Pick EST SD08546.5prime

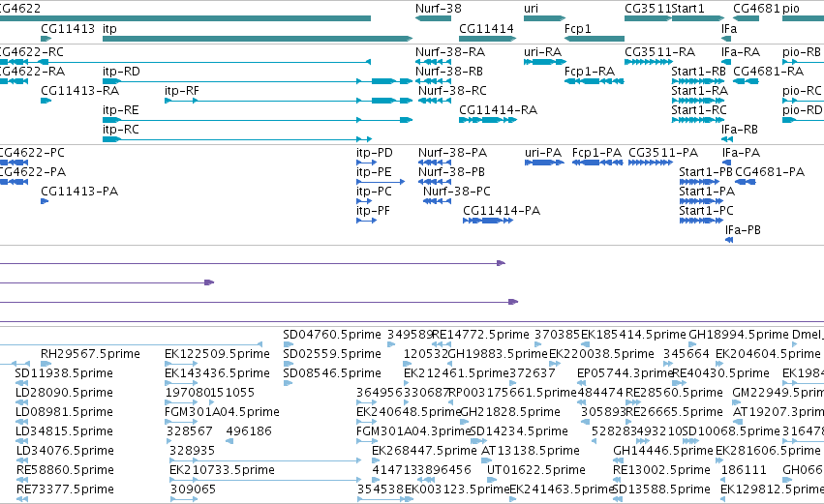(331, 373)
